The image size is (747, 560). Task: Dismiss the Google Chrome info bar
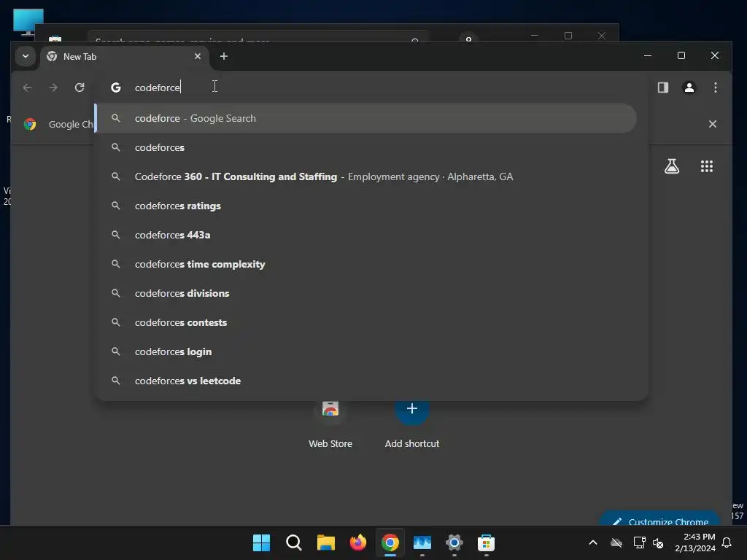[712, 124]
